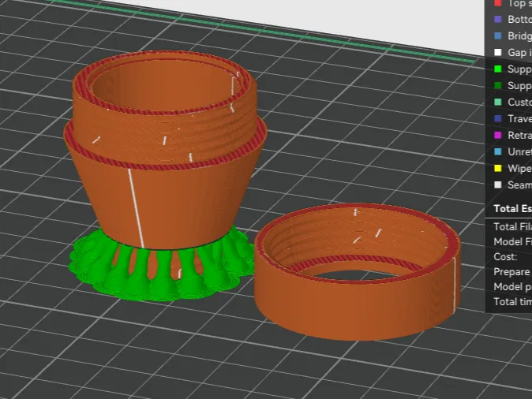Toggle the magenta Retract legend entry

(512, 136)
